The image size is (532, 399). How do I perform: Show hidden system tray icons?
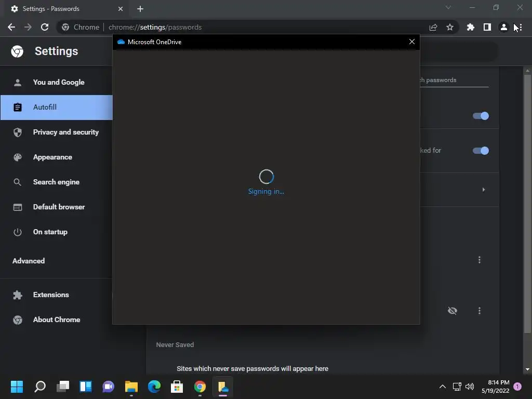(x=443, y=387)
